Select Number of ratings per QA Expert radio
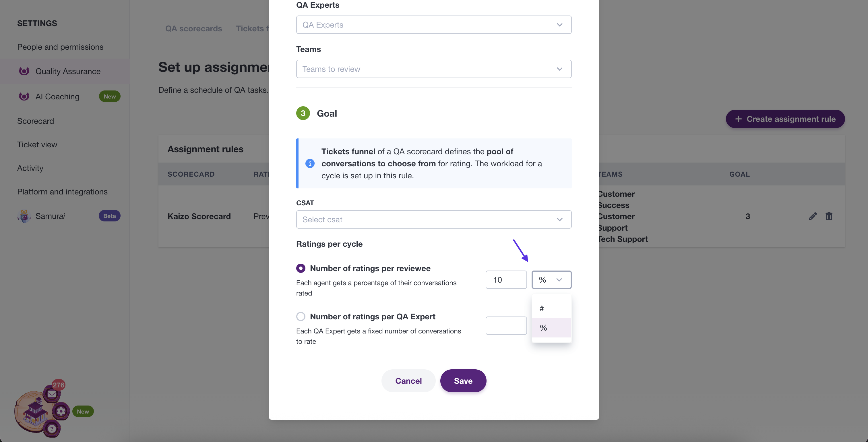The height and width of the screenshot is (442, 868). (301, 316)
